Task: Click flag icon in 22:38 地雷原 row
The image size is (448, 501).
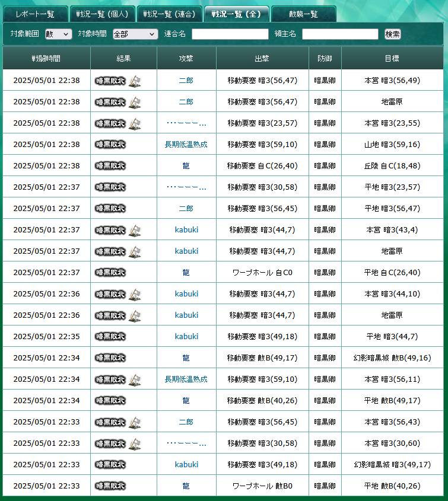Action: (x=135, y=102)
